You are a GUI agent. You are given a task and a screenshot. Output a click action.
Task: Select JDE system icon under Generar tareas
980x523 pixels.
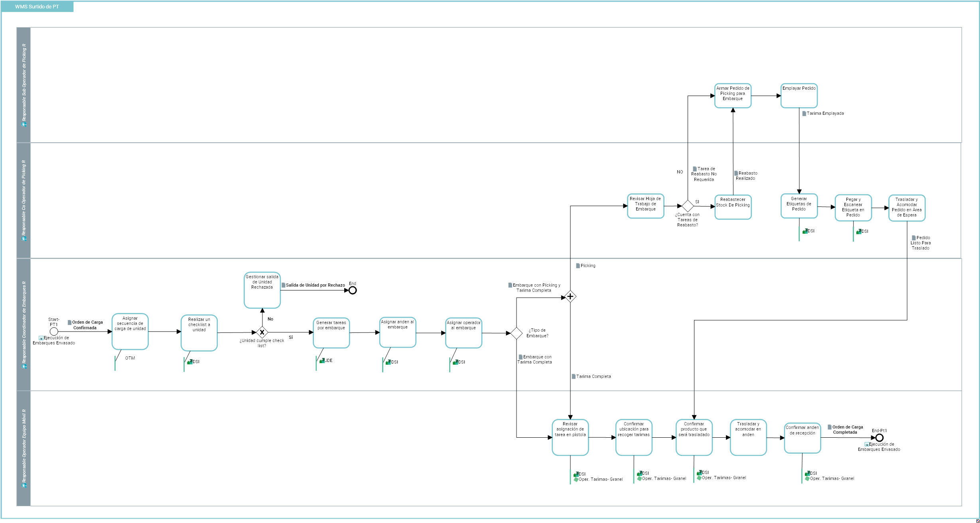tap(322, 360)
